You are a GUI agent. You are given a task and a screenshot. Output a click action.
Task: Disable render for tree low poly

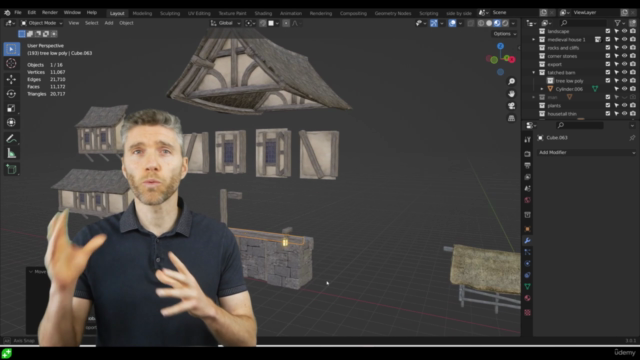click(x=633, y=80)
